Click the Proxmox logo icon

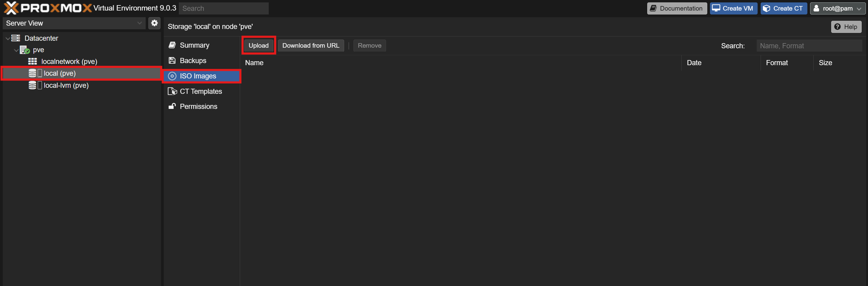point(11,8)
